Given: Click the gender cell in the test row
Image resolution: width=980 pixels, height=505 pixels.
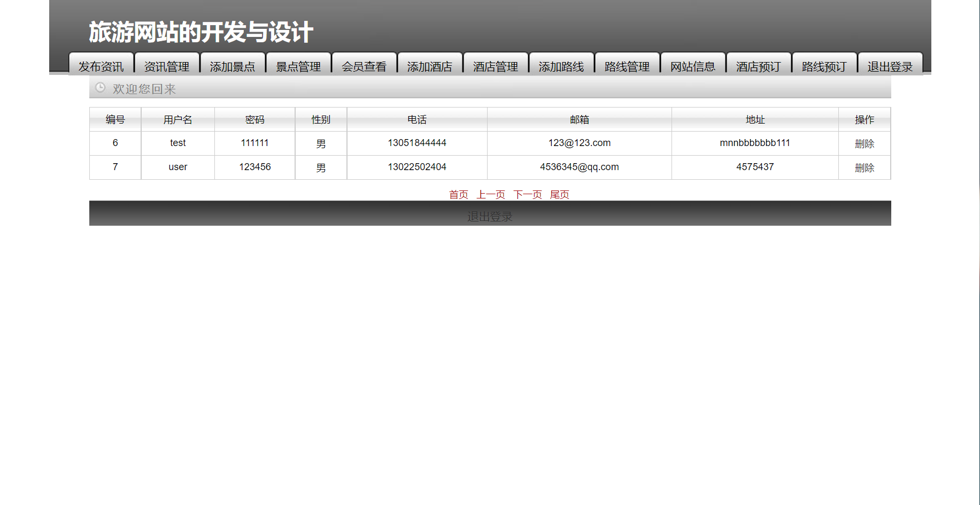Looking at the screenshot, I should click(321, 143).
